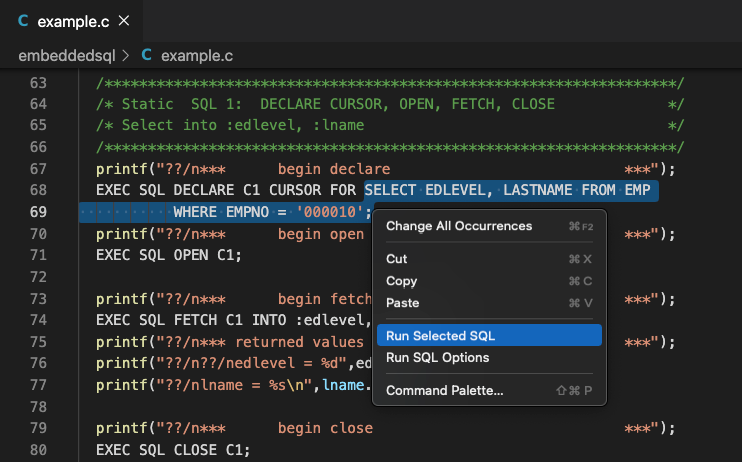This screenshot has height=462, width=742.
Task: Click line number 71 in the gutter
Action: (x=38, y=255)
